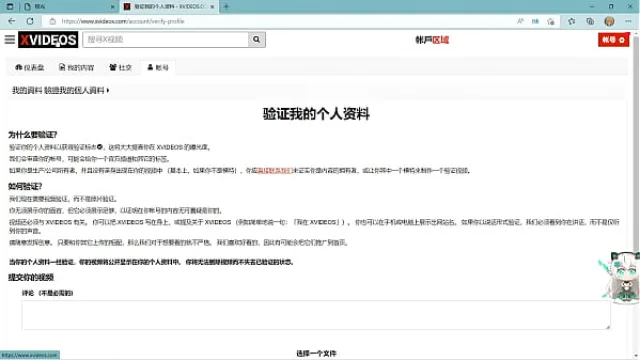Expand the red 帐号 account dropdown button
The height and width of the screenshot is (360, 640).
point(613,40)
